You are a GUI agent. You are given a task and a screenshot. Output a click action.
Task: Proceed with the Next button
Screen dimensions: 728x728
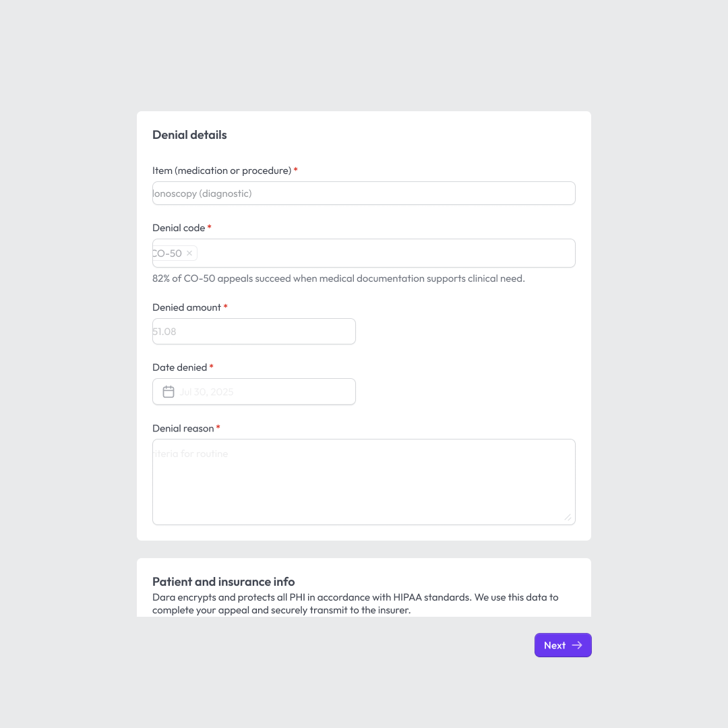coord(563,645)
